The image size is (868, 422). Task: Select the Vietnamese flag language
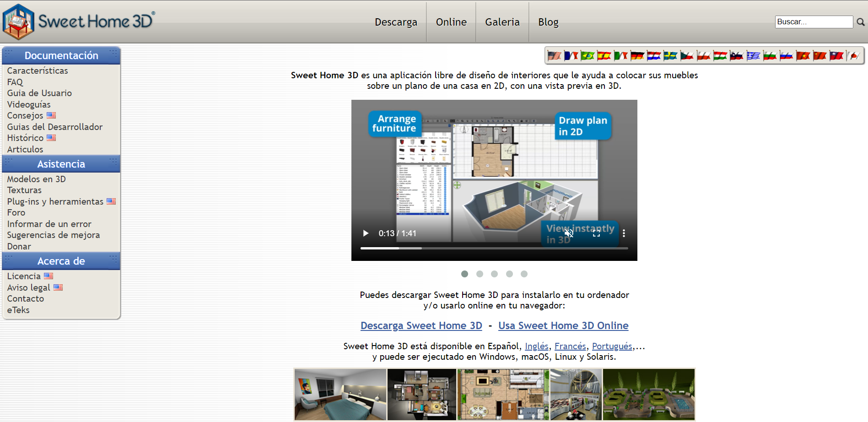803,56
